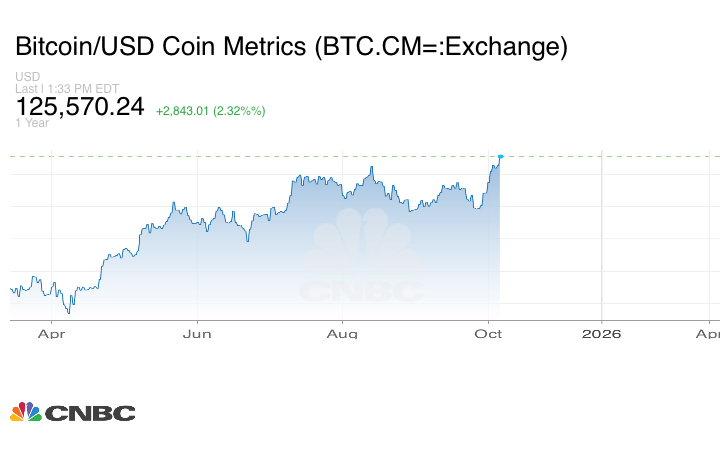Click the green +2,843.01 (2.32%) change figure

pyautogui.click(x=210, y=110)
